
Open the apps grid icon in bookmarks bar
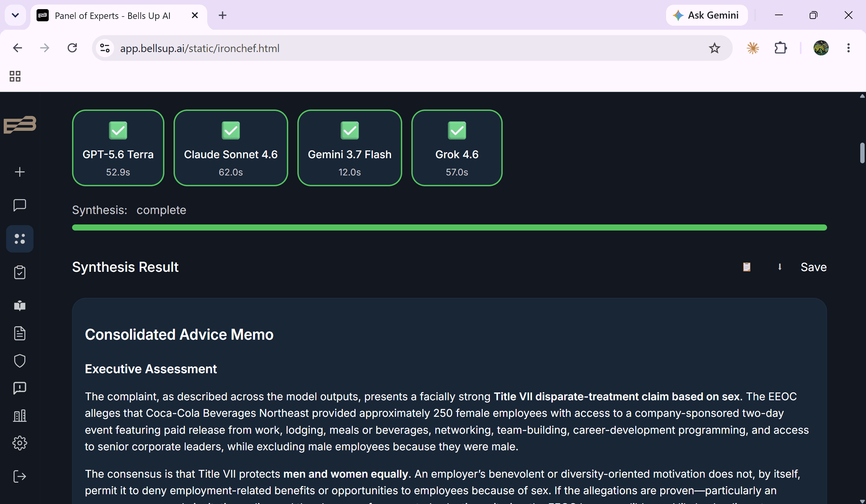[15, 76]
